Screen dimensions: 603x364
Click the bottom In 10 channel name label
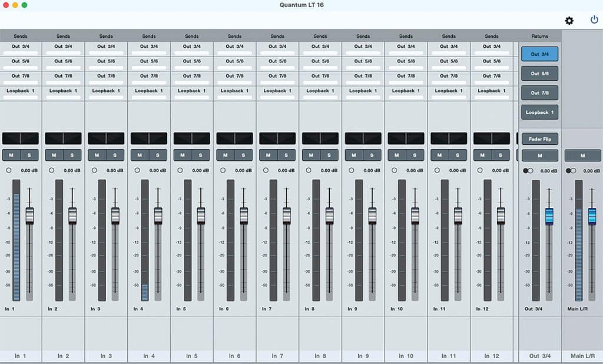click(406, 356)
